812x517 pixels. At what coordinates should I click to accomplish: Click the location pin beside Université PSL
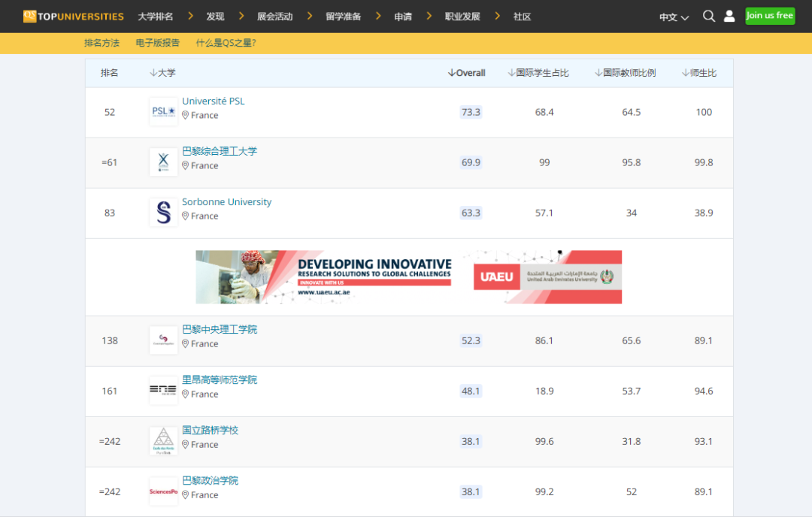click(185, 115)
